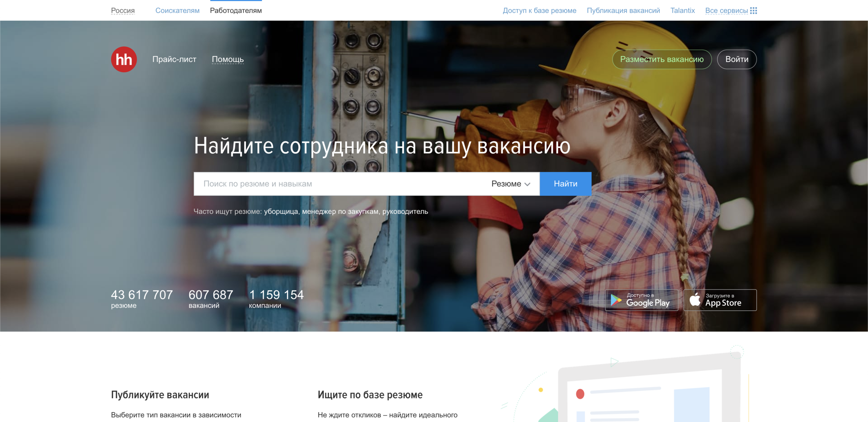Search the suggested resume term уборщица
Image resolution: width=868 pixels, height=422 pixels.
click(281, 211)
